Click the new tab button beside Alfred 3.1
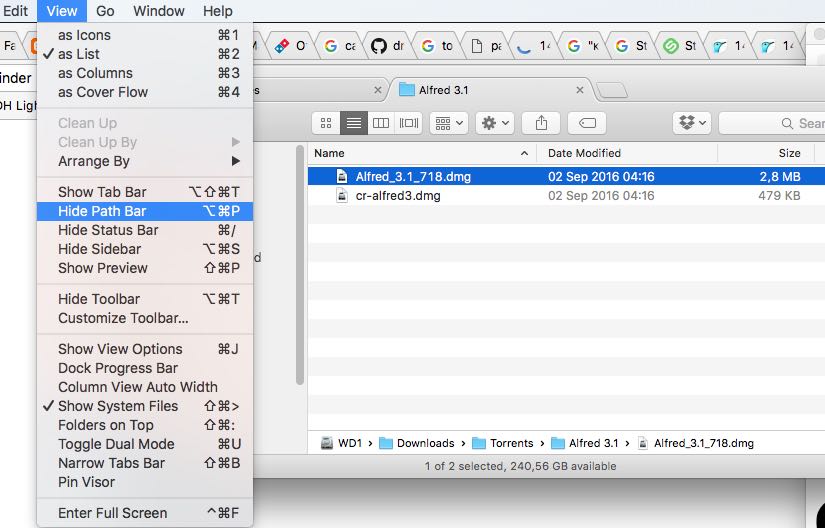Screen dimensions: 825x528 click(x=612, y=90)
